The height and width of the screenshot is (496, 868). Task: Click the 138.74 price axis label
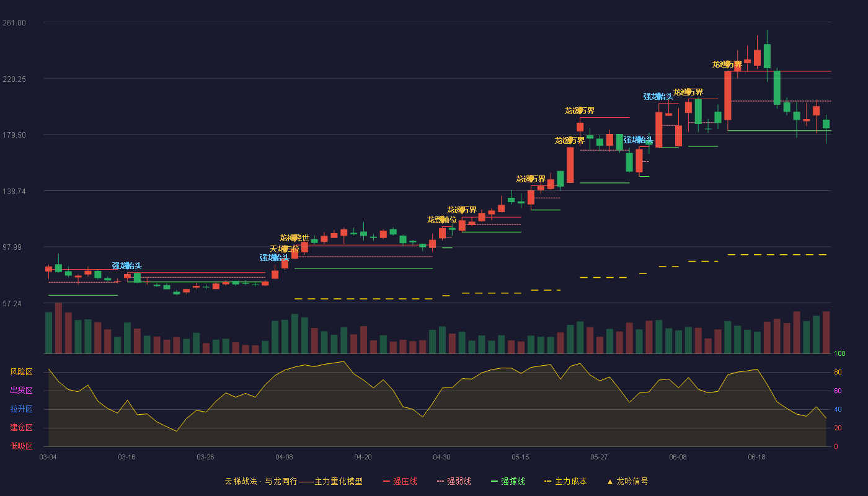[x=14, y=192]
